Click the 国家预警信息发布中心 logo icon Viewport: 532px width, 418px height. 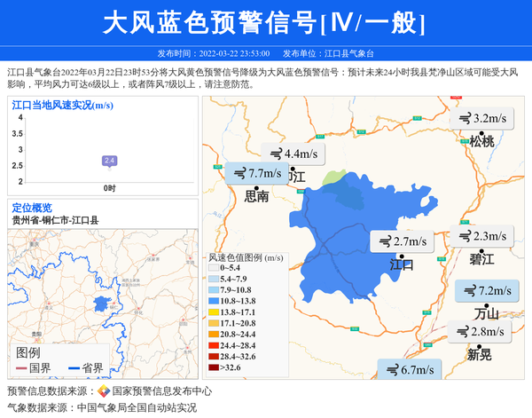(103, 390)
